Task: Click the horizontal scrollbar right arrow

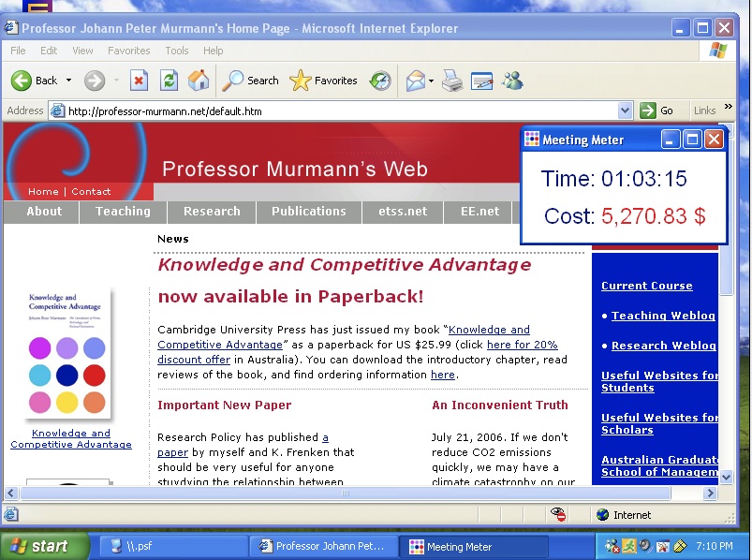Action: [x=710, y=493]
